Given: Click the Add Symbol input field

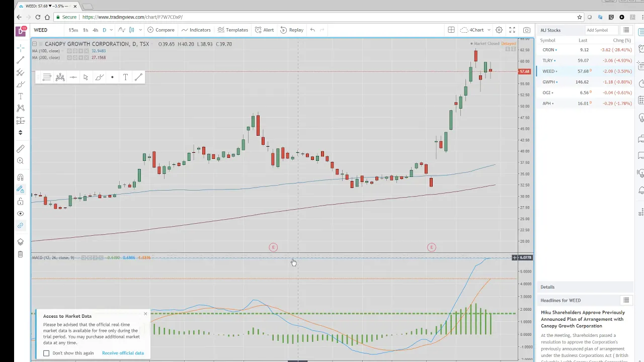Looking at the screenshot, I should (601, 30).
